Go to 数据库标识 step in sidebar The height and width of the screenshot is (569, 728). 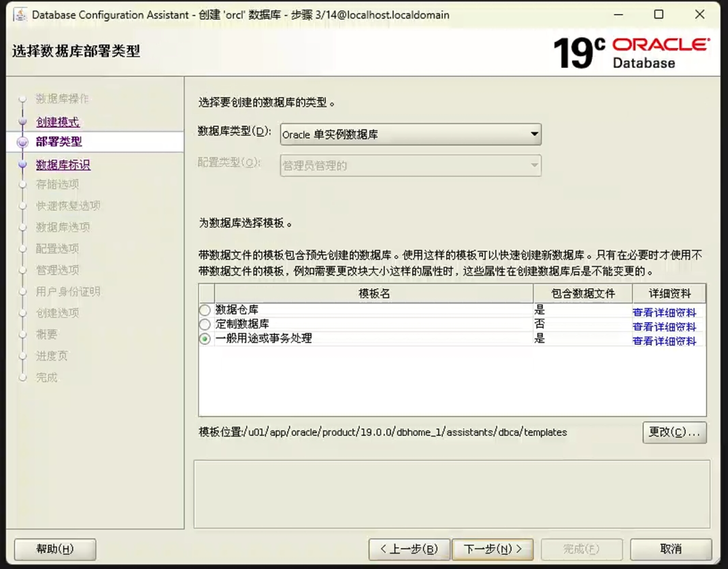(63, 165)
